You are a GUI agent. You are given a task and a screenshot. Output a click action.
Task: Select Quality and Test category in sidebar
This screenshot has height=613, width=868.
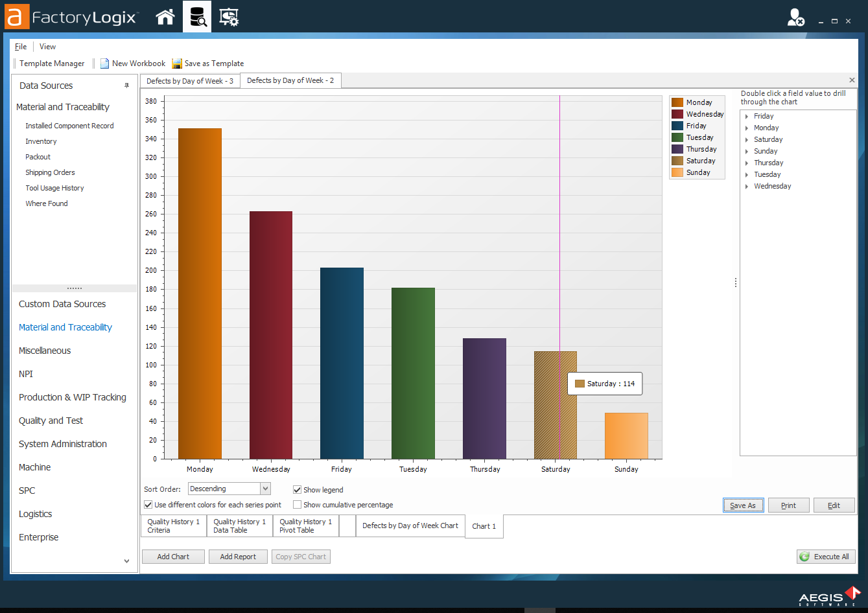51,421
